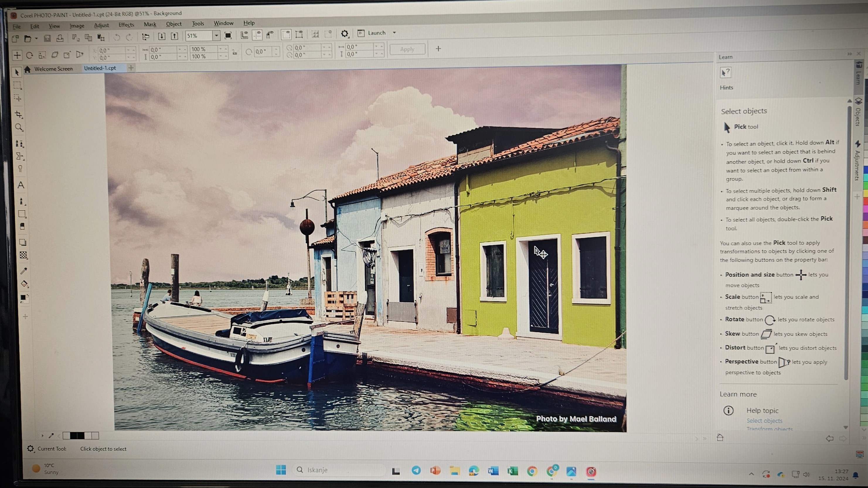
Task: Show hidden system tray icons chevron
Action: coord(751,474)
